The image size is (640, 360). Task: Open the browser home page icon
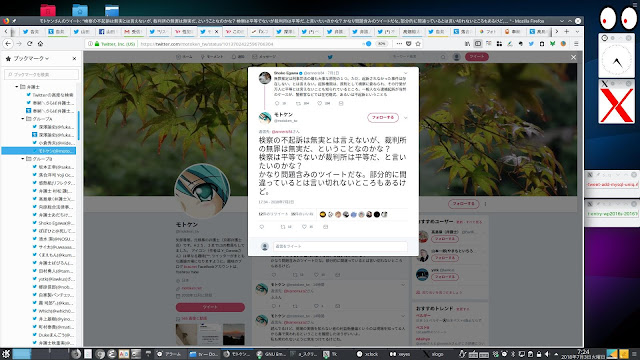point(40,44)
